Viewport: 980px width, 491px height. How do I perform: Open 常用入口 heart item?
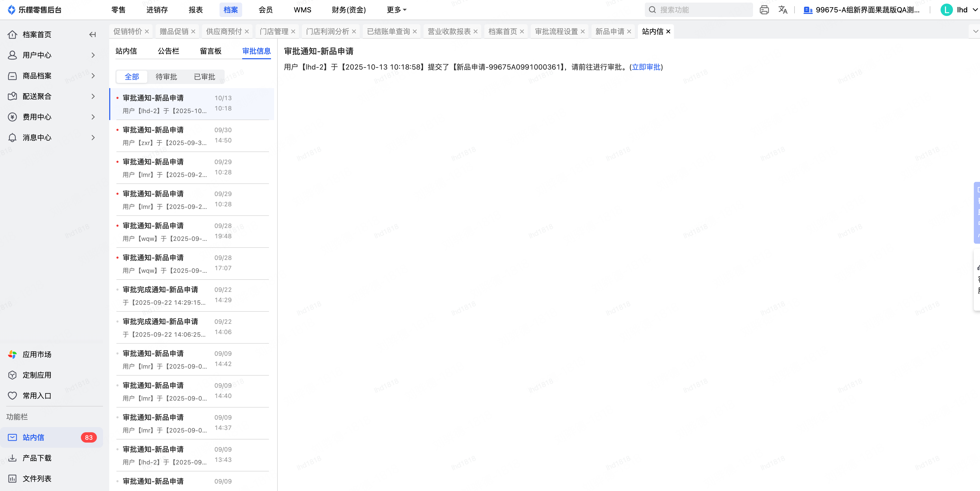pos(37,395)
